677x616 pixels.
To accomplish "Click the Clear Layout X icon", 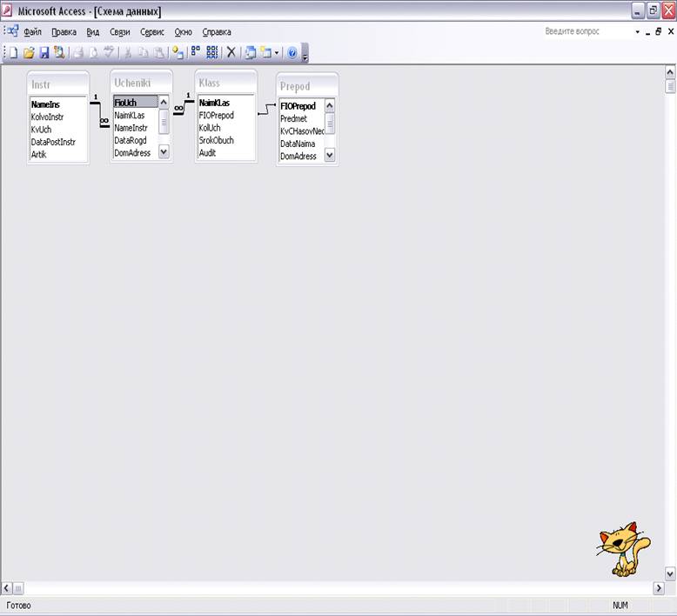I will click(x=231, y=53).
